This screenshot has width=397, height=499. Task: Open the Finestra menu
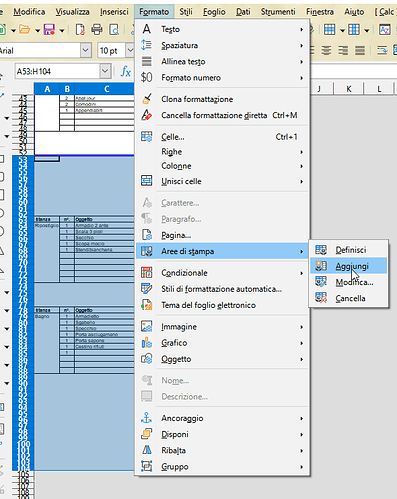click(x=320, y=12)
